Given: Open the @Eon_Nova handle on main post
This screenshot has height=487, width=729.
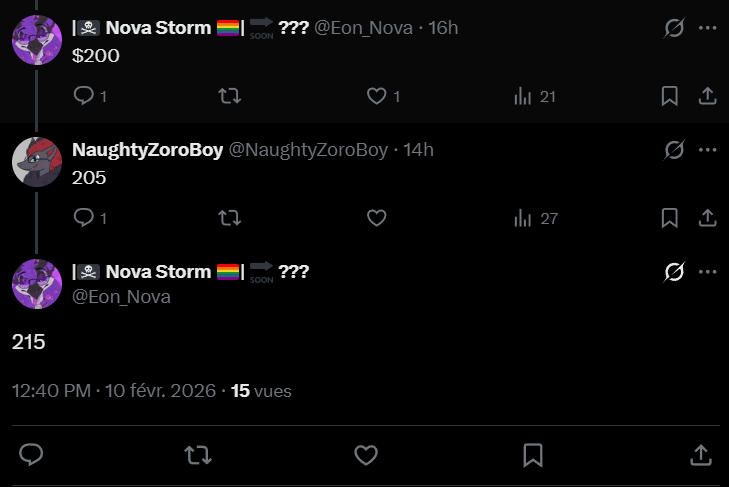Looking at the screenshot, I should [x=121, y=297].
